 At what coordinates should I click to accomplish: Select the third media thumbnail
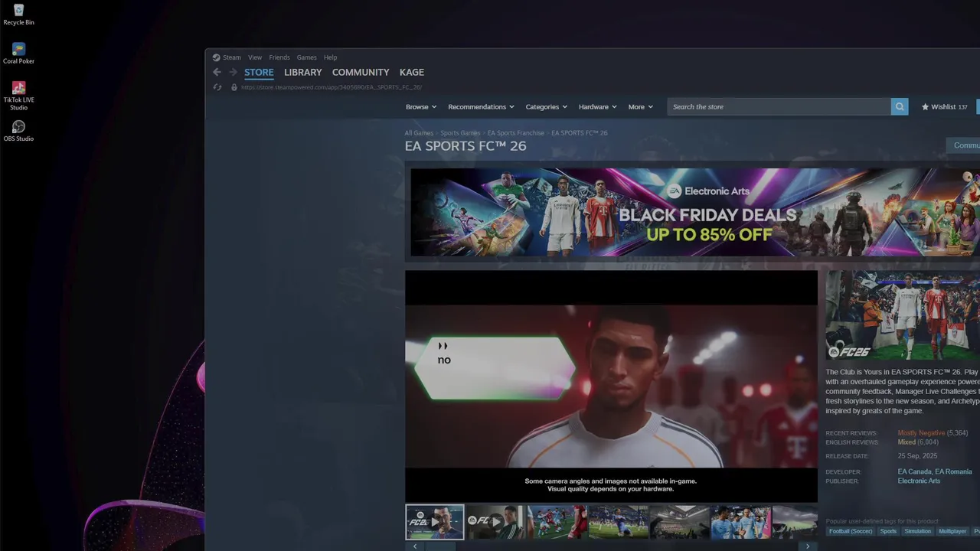tap(557, 522)
